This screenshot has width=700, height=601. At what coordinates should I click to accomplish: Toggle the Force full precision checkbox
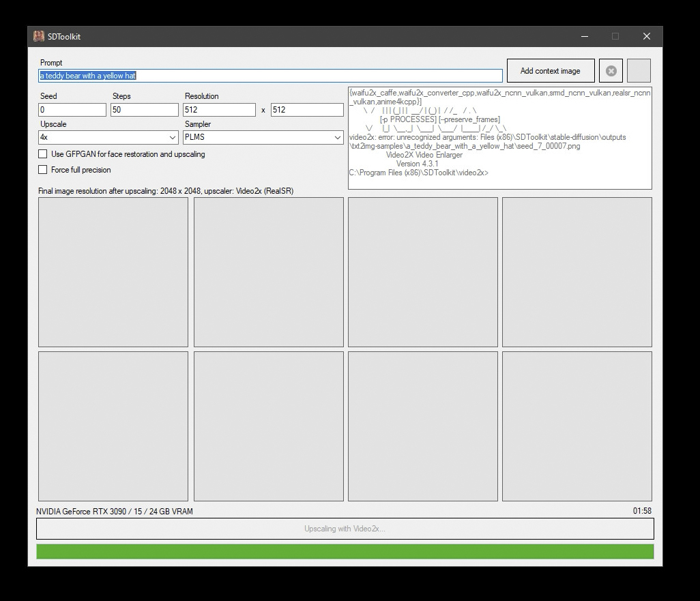pos(43,170)
